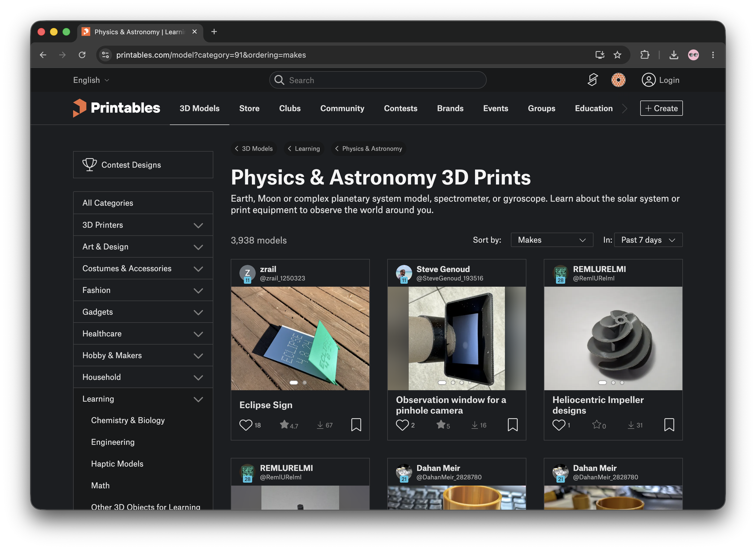Open the Heliocentric Impeller photo thumbnail
This screenshot has height=550, width=756.
click(x=613, y=338)
